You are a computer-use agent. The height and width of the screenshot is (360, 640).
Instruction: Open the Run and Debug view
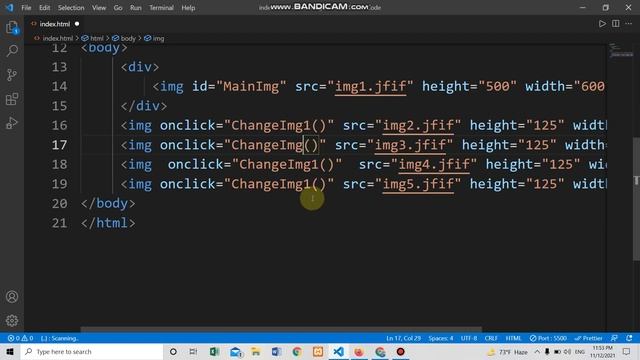coord(12,123)
